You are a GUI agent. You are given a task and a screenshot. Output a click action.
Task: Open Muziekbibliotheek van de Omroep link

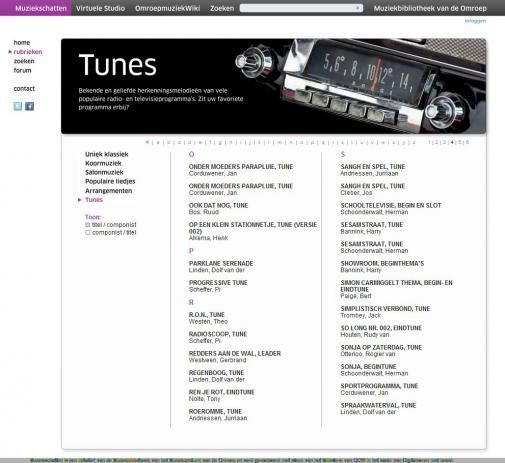[x=430, y=8]
